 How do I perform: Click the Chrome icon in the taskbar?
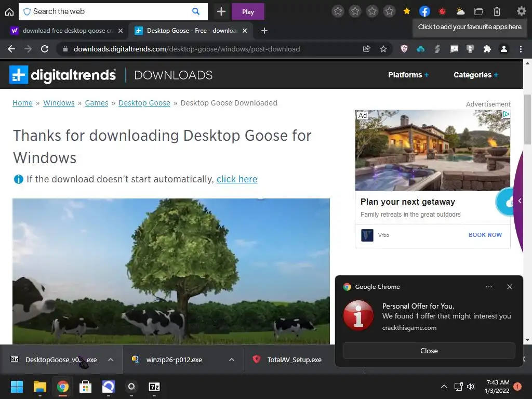click(62, 387)
